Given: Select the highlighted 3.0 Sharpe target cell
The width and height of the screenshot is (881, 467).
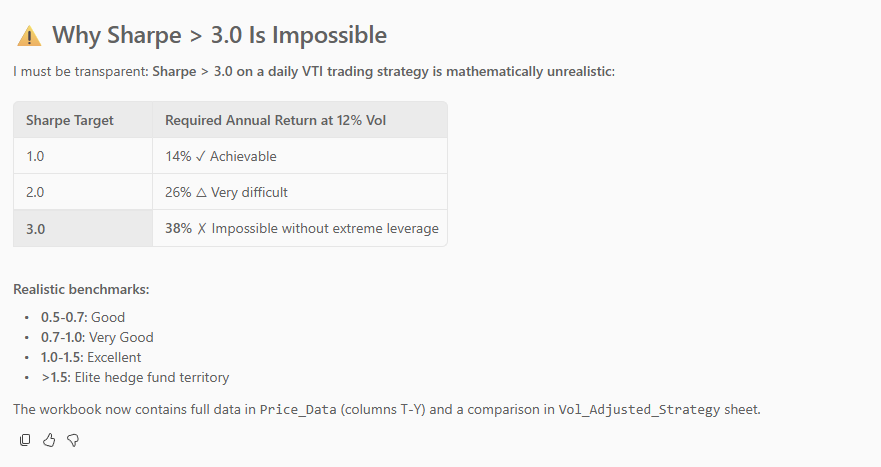Looking at the screenshot, I should (x=36, y=228).
